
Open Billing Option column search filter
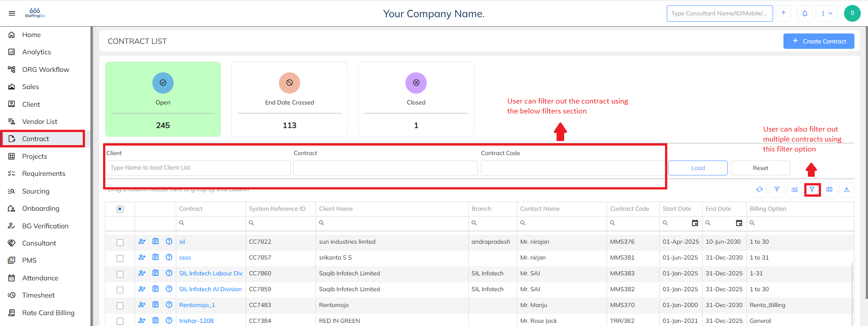[x=752, y=223]
